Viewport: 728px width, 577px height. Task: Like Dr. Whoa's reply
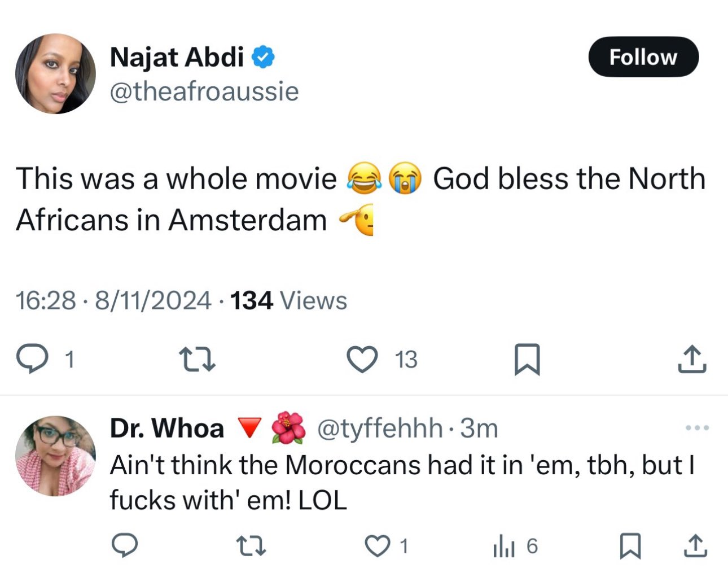pyautogui.click(x=376, y=546)
